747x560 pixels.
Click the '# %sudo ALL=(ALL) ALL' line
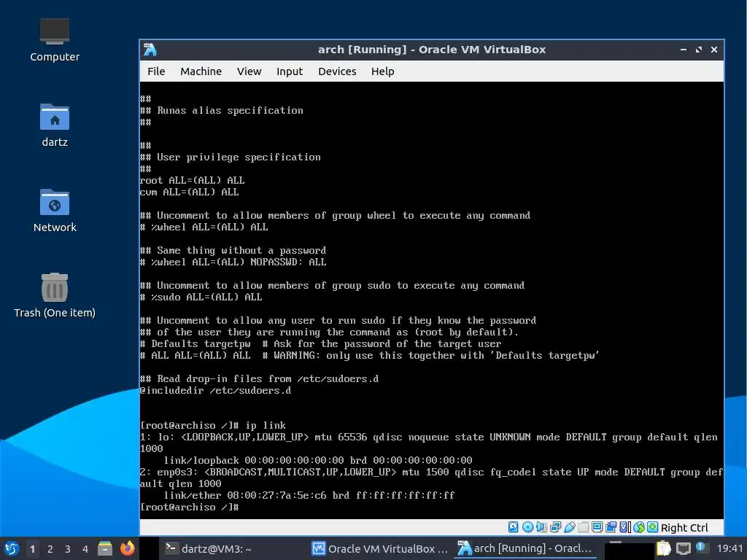pos(201,297)
